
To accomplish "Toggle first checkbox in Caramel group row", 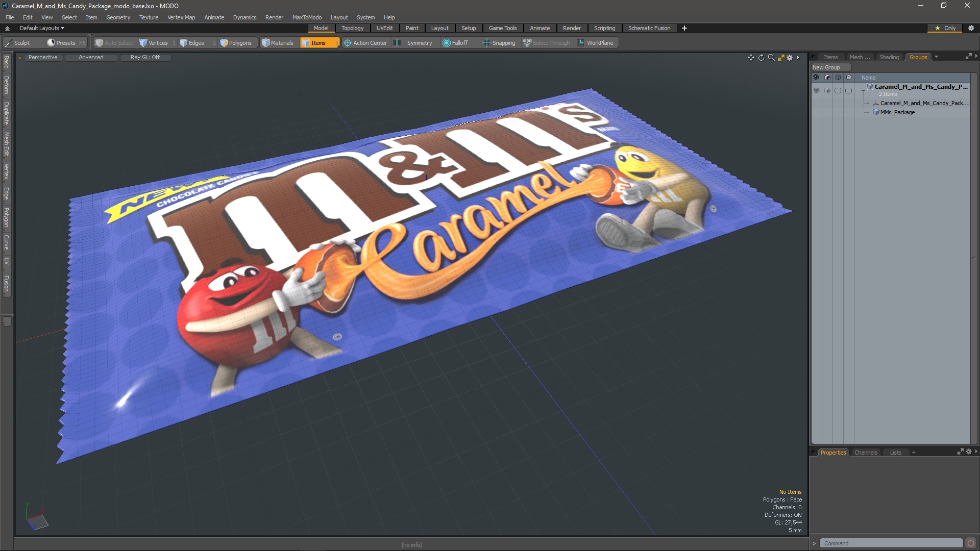I will click(838, 91).
